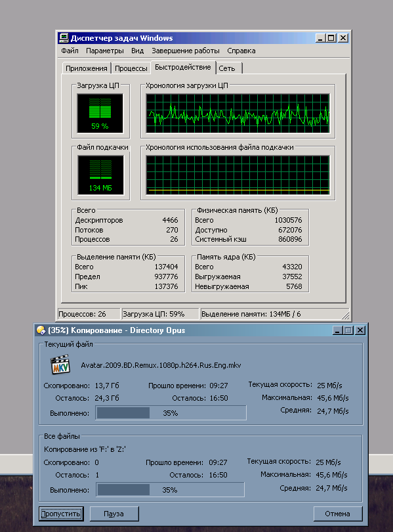Open the Параметры menu
The height and width of the screenshot is (532, 393).
(x=105, y=51)
